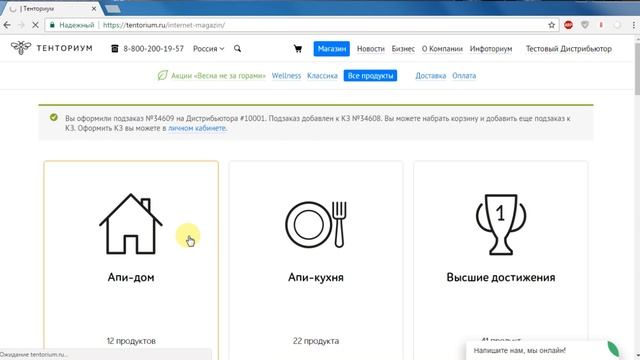Image resolution: width=640 pixels, height=360 pixels.
Task: Click the search magnifier icon
Action: coord(238,49)
